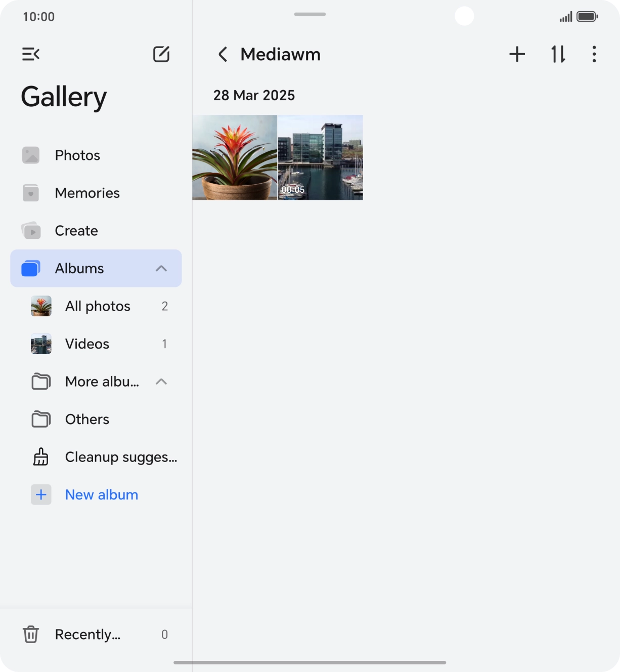This screenshot has width=620, height=672.
Task: Create a New album link
Action: pyautogui.click(x=102, y=494)
